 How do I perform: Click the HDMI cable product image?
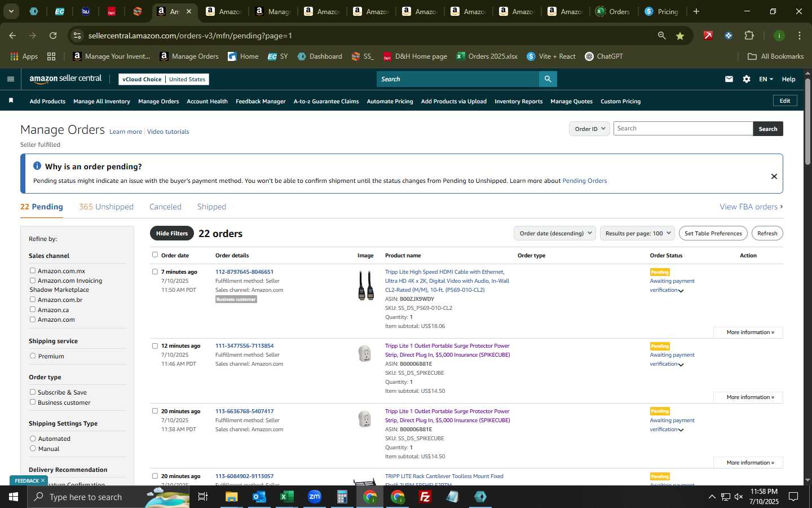point(366,285)
